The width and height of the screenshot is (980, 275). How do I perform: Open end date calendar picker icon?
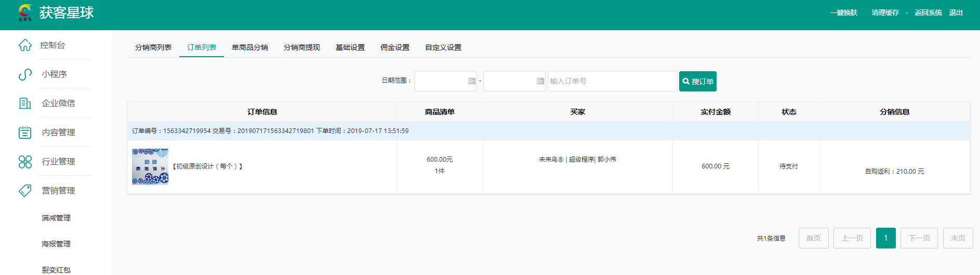click(540, 81)
